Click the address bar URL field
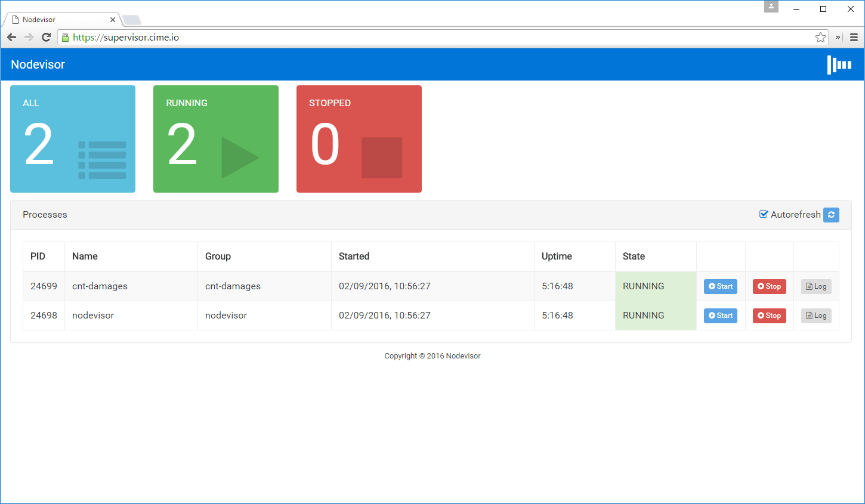This screenshot has height=504, width=865. (x=418, y=38)
